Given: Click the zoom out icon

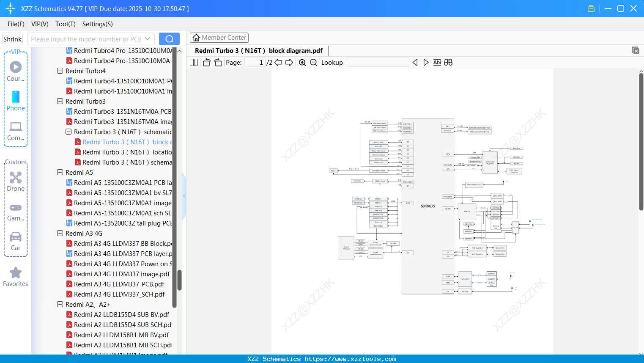Looking at the screenshot, I should click(313, 62).
